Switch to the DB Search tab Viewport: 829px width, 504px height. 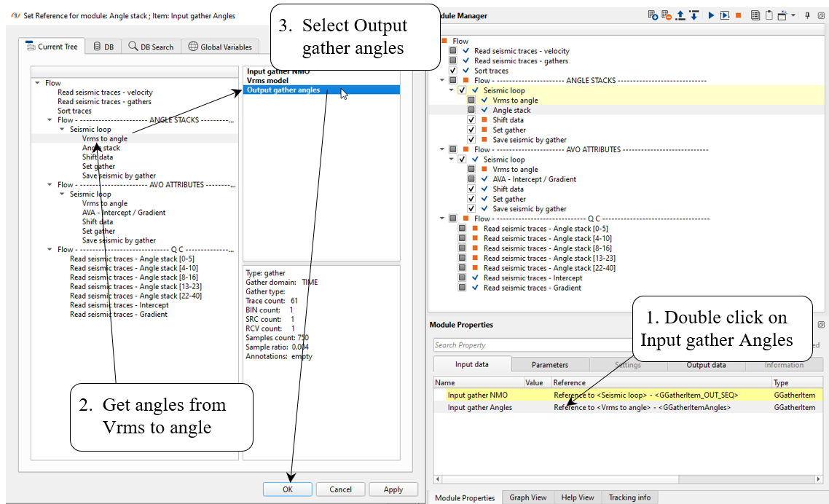coord(152,47)
